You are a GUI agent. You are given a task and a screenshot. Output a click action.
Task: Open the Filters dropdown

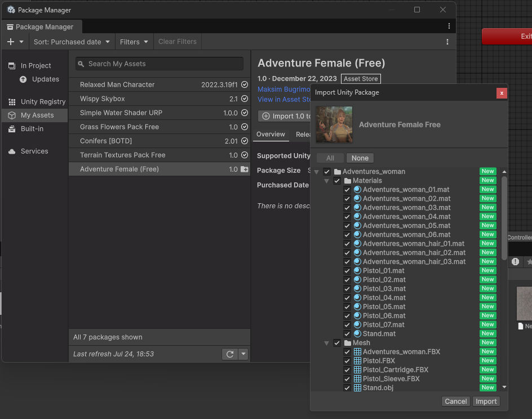(x=134, y=42)
